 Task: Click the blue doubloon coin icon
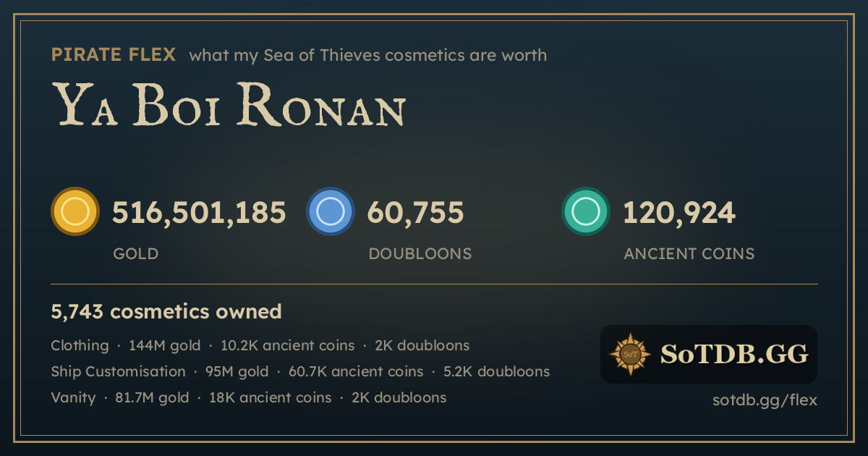(x=331, y=211)
